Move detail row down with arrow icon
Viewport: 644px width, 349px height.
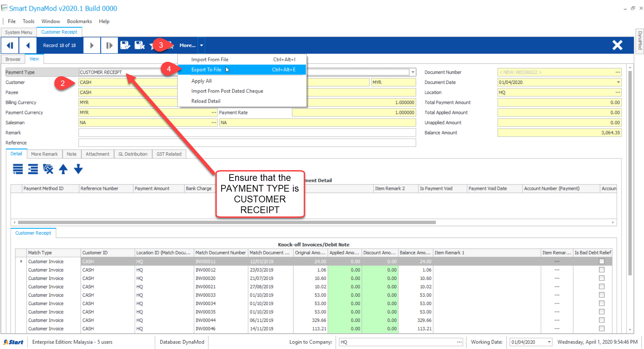tap(78, 169)
